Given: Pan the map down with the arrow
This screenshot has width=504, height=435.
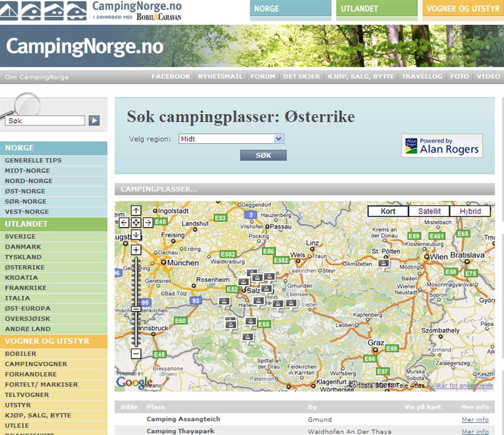Looking at the screenshot, I should coord(136,234).
